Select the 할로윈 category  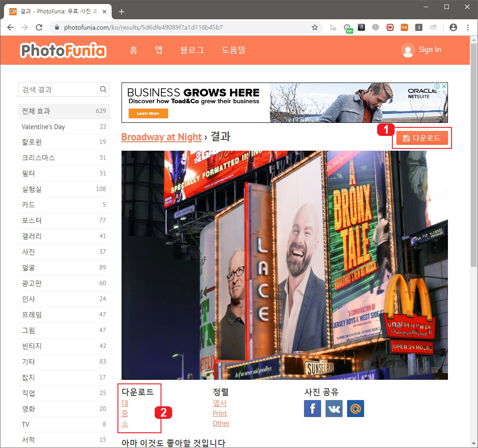(x=64, y=142)
